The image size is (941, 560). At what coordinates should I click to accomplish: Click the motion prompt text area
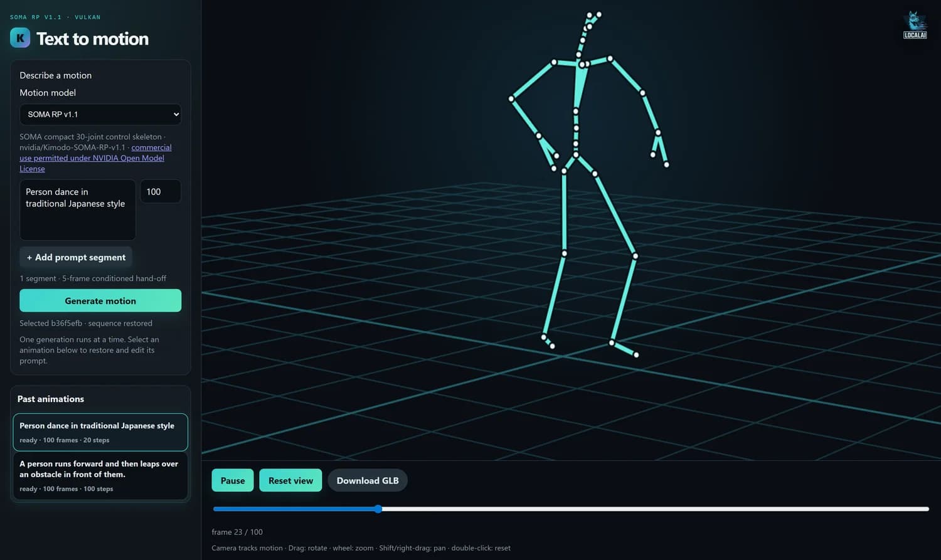pyautogui.click(x=78, y=209)
